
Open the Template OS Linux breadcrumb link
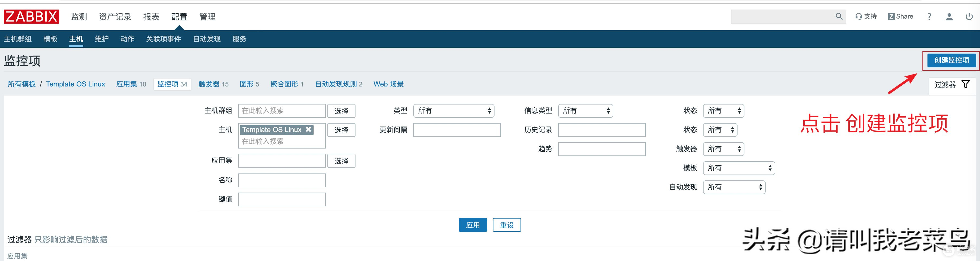pyautogui.click(x=75, y=84)
